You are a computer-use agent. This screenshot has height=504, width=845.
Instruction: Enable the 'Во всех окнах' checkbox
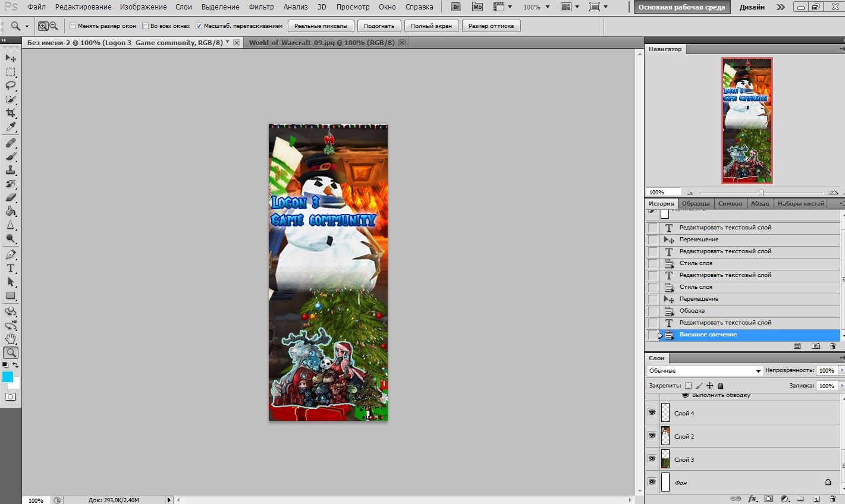point(146,26)
